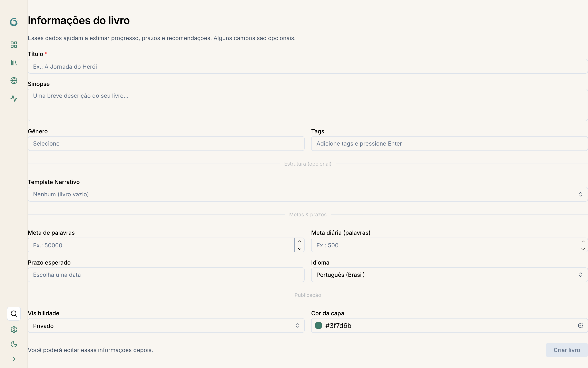Viewport: 588px width, 368px height.
Task: Open the dashboard grid icon
Action: [x=14, y=45]
